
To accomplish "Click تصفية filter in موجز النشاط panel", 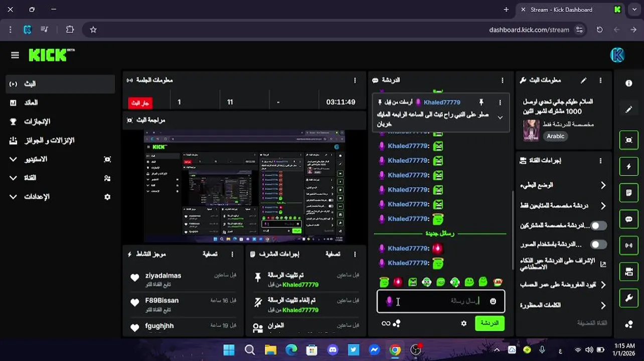I will click(x=210, y=254).
